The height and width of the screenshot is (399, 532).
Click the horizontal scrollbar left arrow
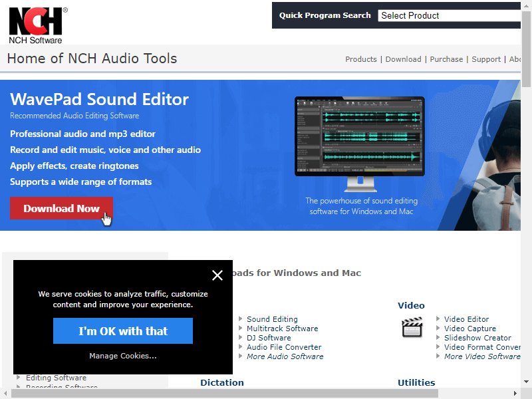point(5,394)
